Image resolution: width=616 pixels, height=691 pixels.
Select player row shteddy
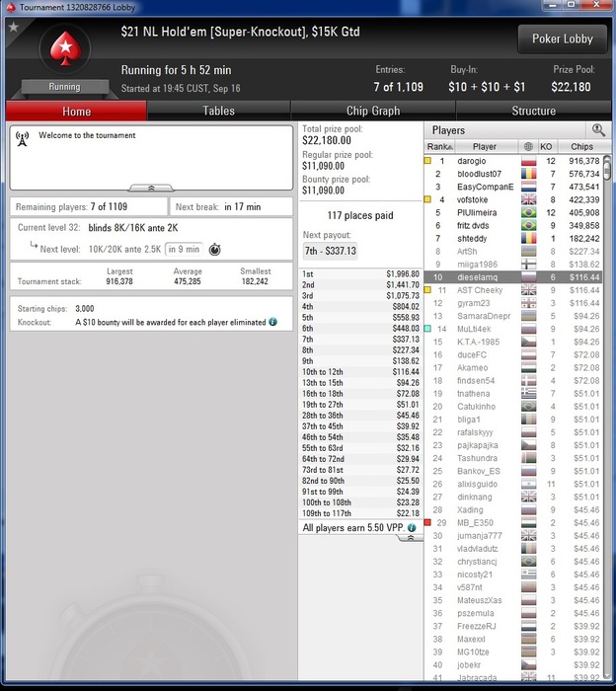[513, 239]
